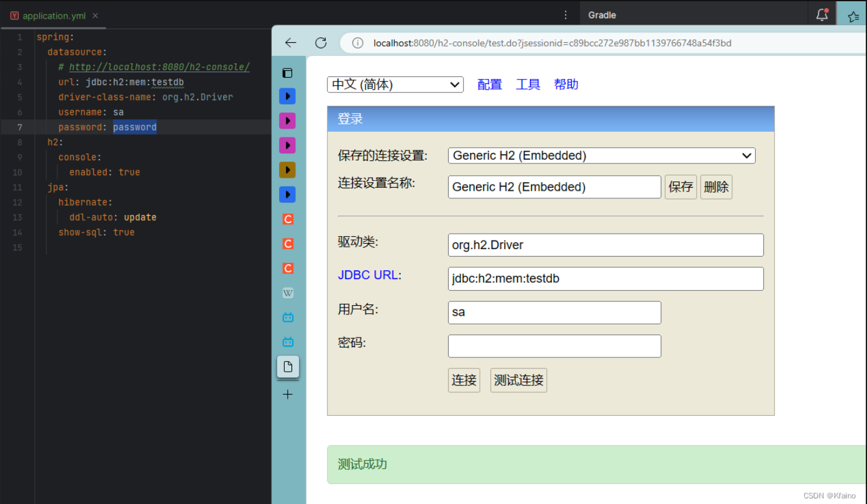This screenshot has height=504, width=867.
Task: Focus the empty 密码 field
Action: 554,346
